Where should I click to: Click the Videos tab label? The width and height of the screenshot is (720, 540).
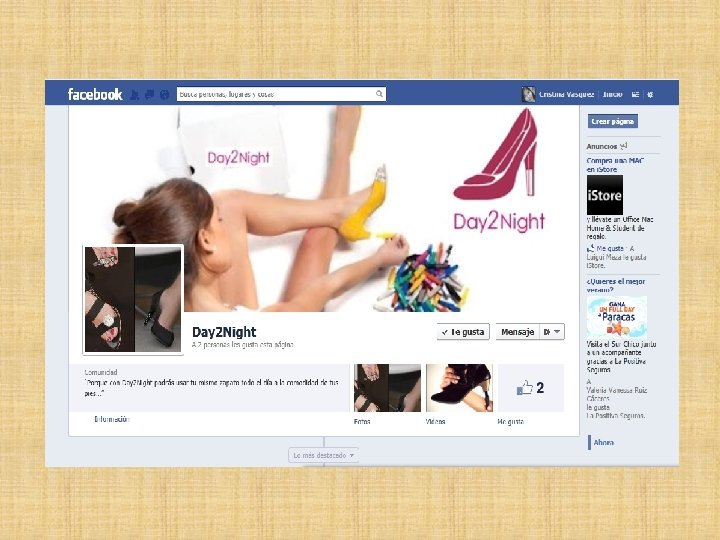click(435, 422)
